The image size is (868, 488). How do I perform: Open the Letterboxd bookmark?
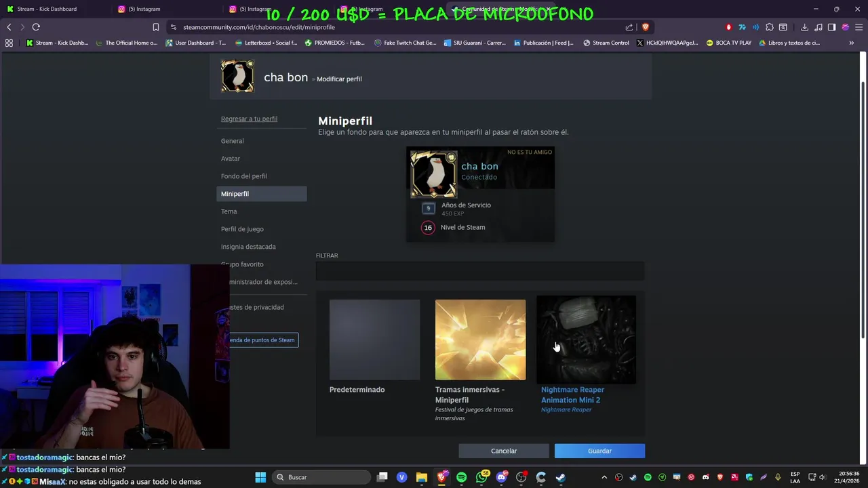[x=264, y=43]
